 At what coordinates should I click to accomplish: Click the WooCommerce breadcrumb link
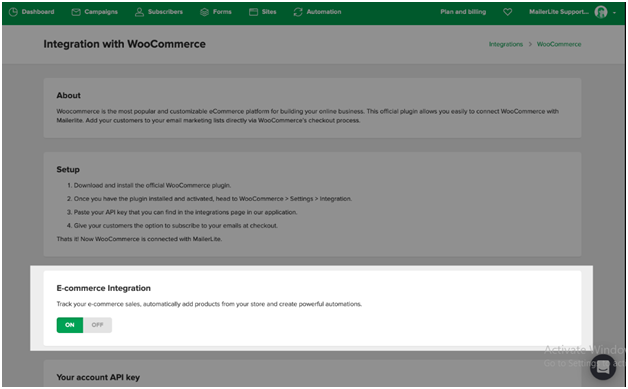[x=559, y=44]
